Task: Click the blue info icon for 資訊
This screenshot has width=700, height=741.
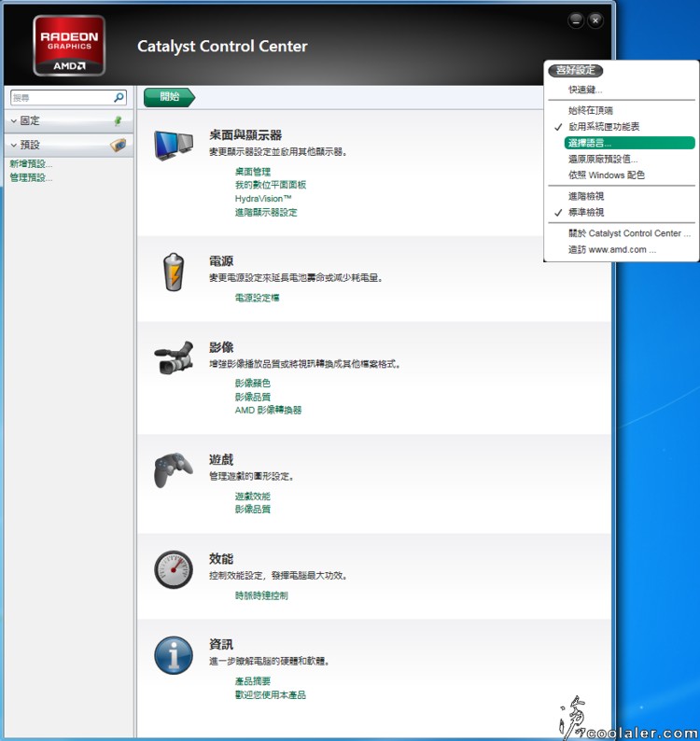Action: pos(174,655)
